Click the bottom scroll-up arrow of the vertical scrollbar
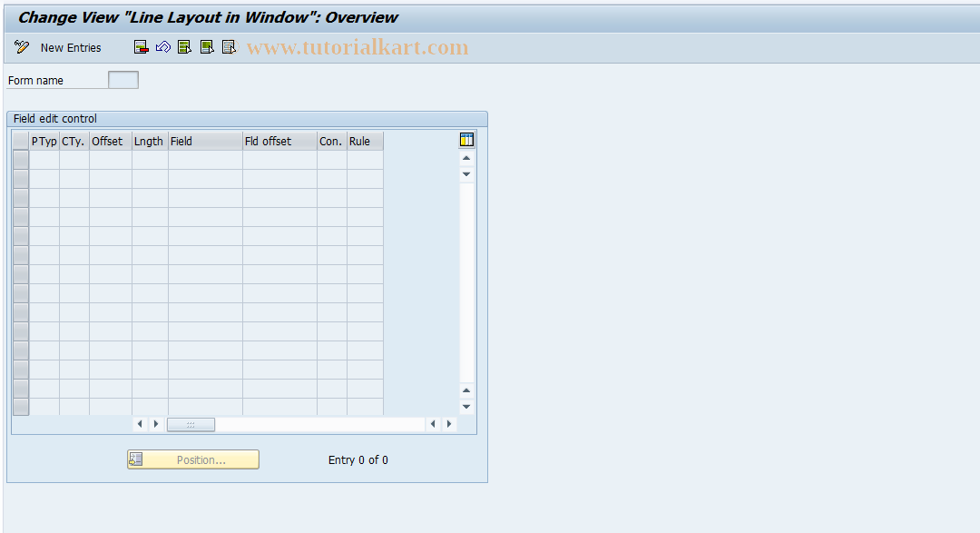980x533 pixels. (x=466, y=391)
